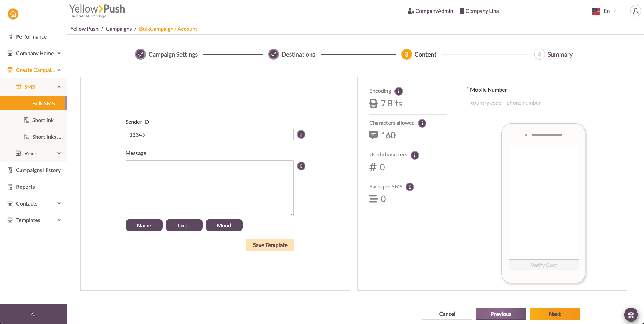Open Campaigns History in the sidebar
The image size is (644, 324).
pyautogui.click(x=38, y=170)
